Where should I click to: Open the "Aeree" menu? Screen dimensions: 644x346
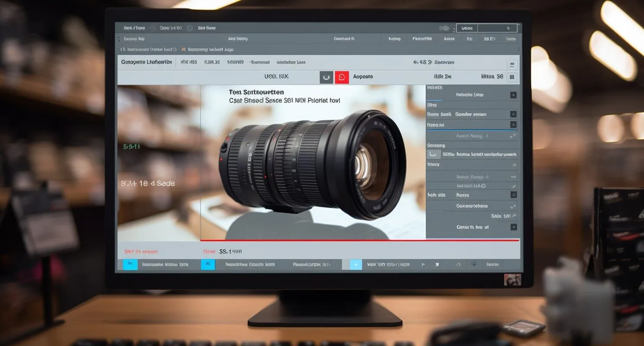click(449, 39)
